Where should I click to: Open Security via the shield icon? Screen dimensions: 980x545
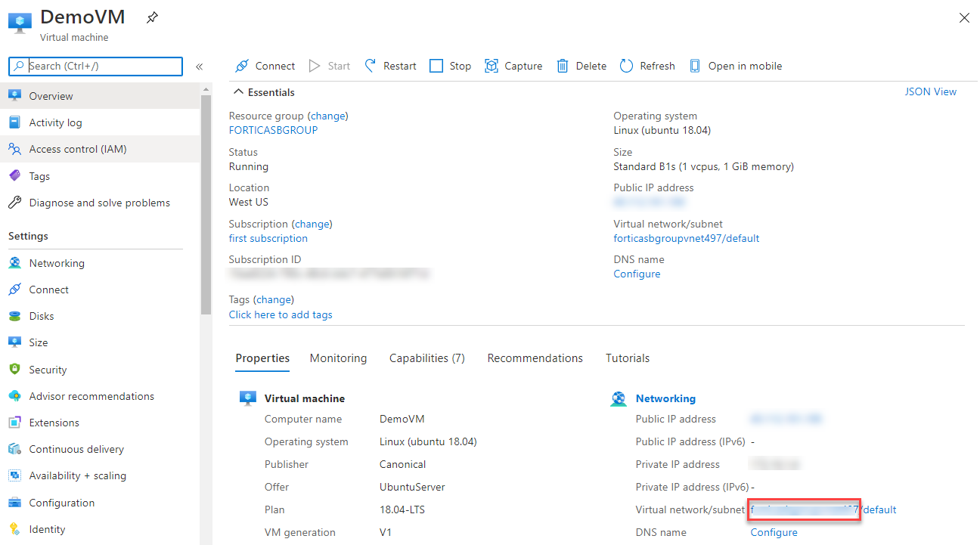[x=14, y=370]
